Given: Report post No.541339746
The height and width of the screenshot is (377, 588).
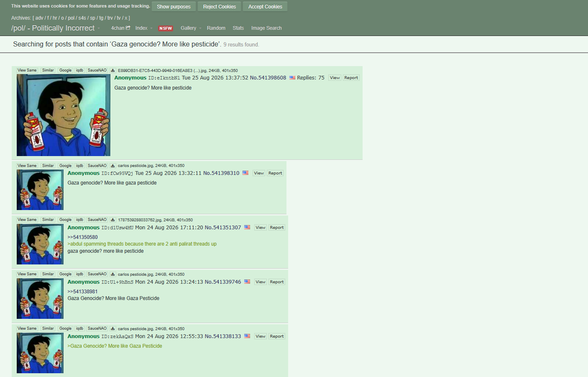Looking at the screenshot, I should point(277,282).
